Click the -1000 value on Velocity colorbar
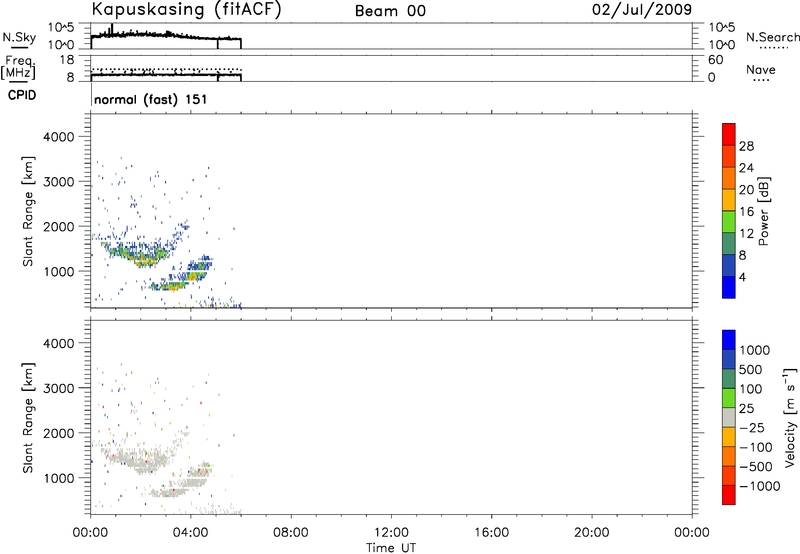Screen dimensions: 800x554 tap(760, 486)
